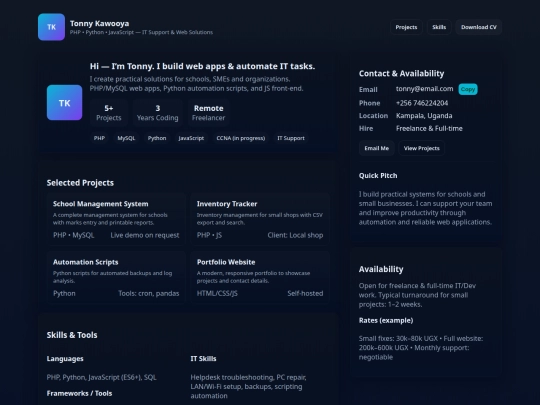Click the large TK avatar in hero card
This screenshot has width=540, height=405.
pyautogui.click(x=64, y=103)
